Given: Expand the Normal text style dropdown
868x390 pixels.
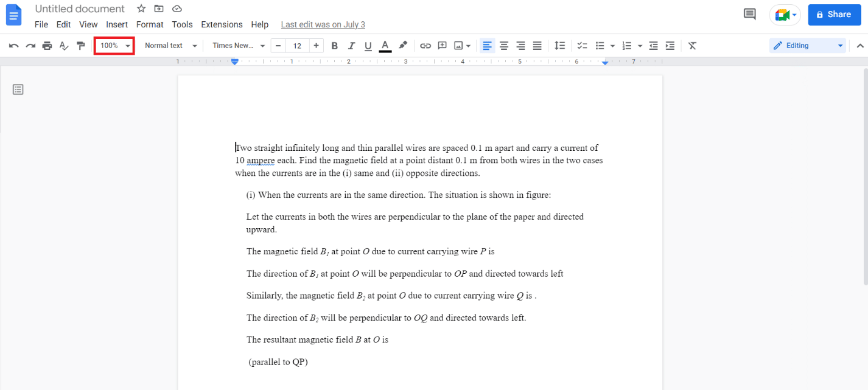Looking at the screenshot, I should coord(170,46).
